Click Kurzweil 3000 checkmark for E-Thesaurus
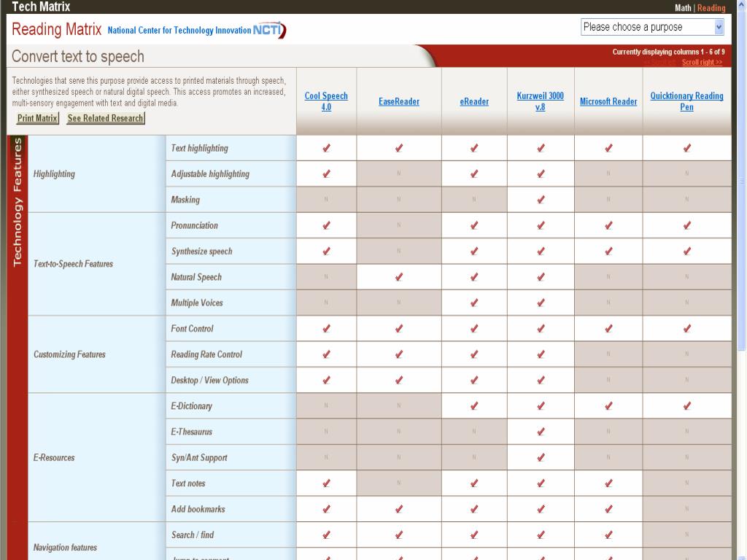 (541, 432)
